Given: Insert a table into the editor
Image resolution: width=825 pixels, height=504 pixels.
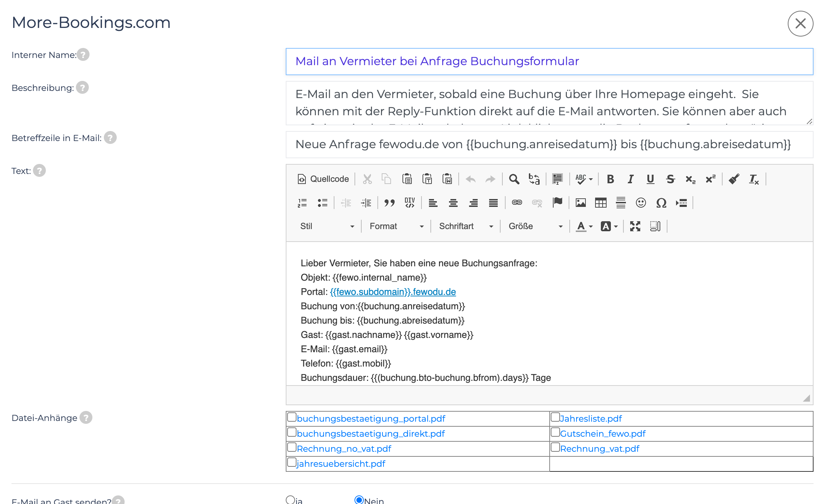Looking at the screenshot, I should pyautogui.click(x=601, y=203).
